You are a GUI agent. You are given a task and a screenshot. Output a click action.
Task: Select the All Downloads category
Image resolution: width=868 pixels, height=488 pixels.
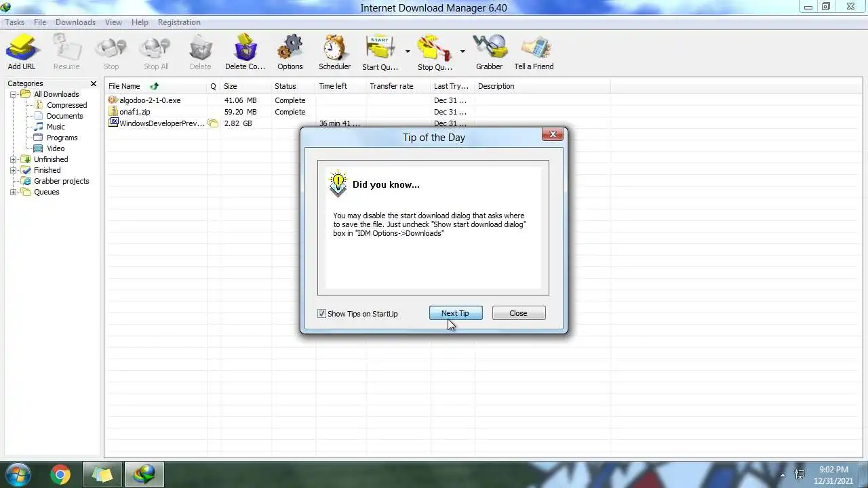tap(56, 94)
